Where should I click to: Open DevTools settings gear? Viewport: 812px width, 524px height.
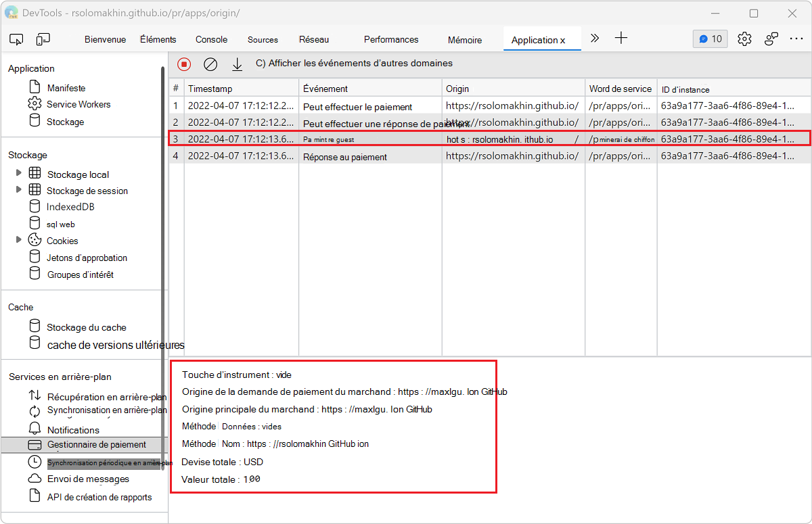(744, 39)
